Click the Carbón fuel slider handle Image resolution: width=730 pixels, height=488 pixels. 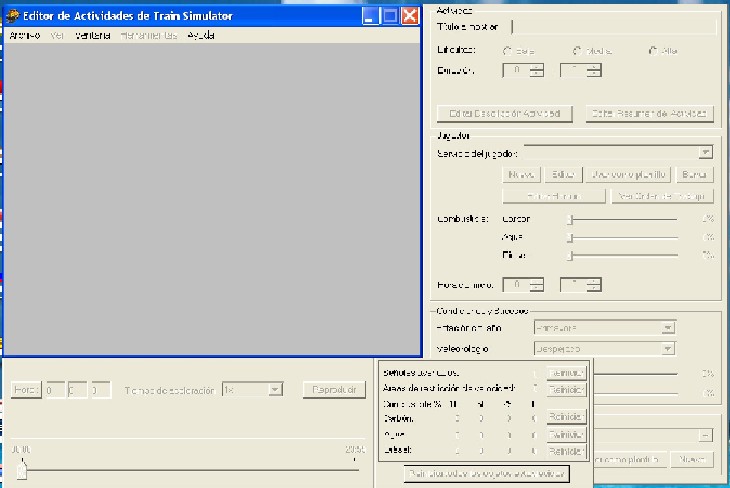point(570,219)
